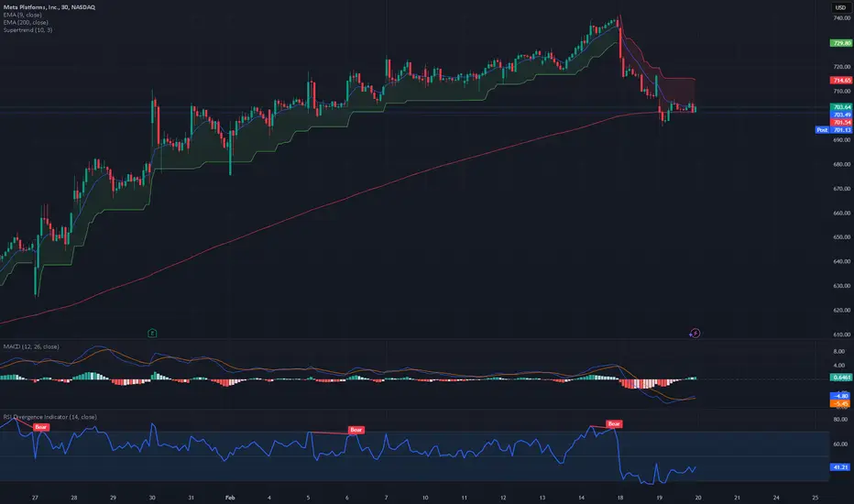Click the 8.00 MACD axis label
This screenshot has width=854, height=504.
[x=839, y=352]
